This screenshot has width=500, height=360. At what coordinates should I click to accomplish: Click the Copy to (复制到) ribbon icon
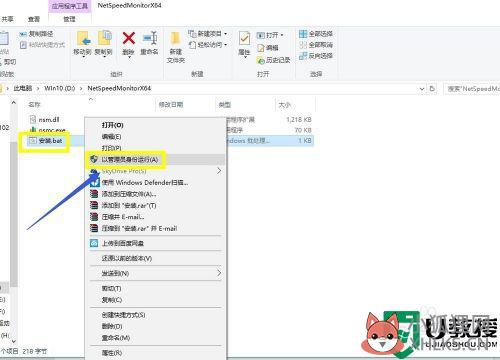click(104, 38)
